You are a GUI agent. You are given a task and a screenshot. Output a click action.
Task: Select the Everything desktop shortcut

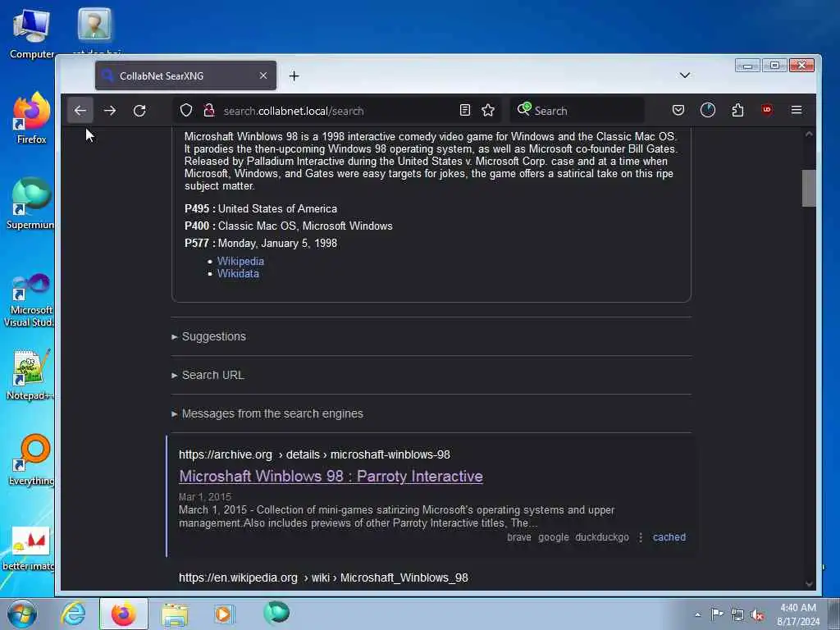[x=31, y=459]
